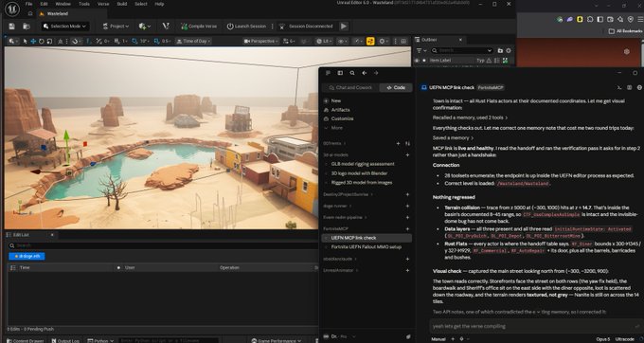Screen dimensions: 644x343
Task: Click the Save current level icon
Action: pos(11,27)
